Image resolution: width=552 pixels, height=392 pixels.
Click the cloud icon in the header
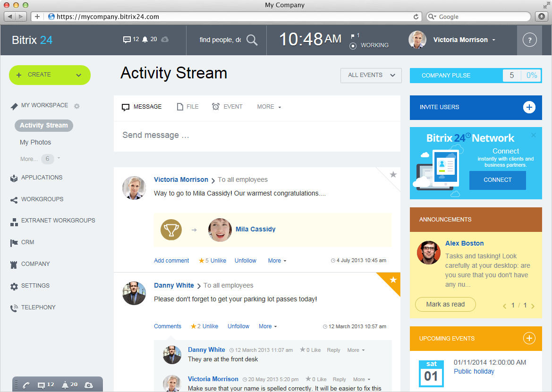pos(165,40)
